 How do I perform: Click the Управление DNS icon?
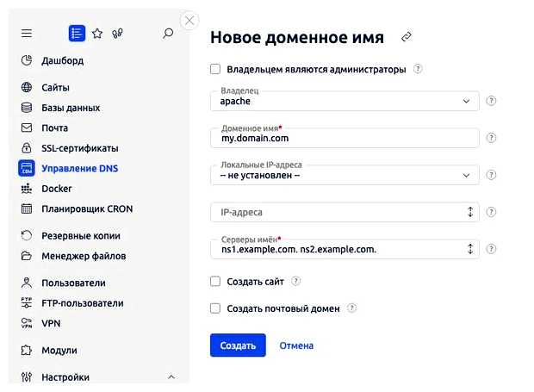[x=27, y=168]
